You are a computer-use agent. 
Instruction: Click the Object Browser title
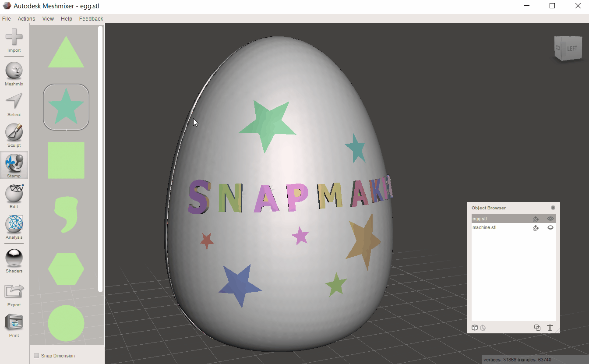pyautogui.click(x=488, y=208)
